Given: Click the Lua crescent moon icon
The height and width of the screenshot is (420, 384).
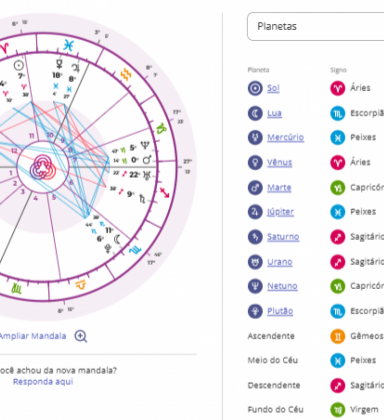Looking at the screenshot, I should 255,113.
